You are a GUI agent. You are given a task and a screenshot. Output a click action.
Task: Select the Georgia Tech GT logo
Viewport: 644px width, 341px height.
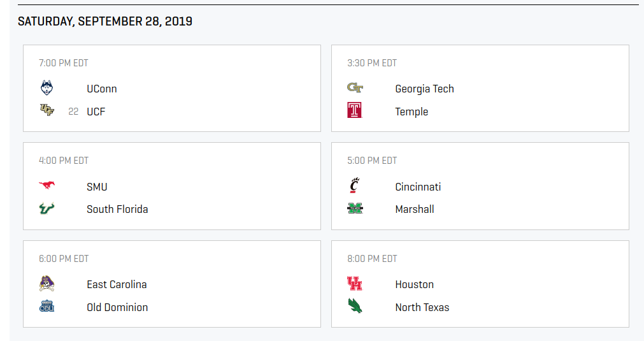pyautogui.click(x=355, y=87)
